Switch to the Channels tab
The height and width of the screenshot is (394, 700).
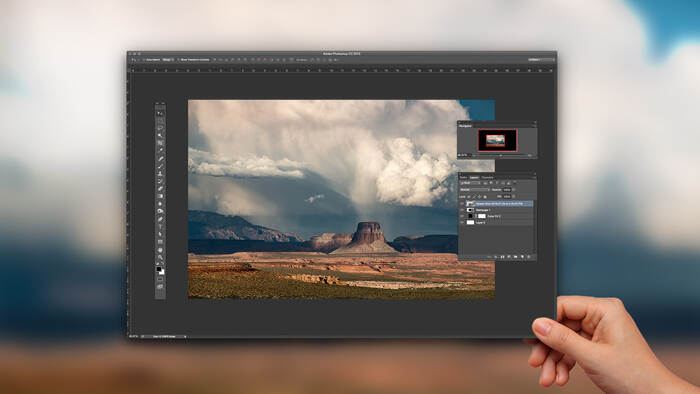click(x=487, y=178)
